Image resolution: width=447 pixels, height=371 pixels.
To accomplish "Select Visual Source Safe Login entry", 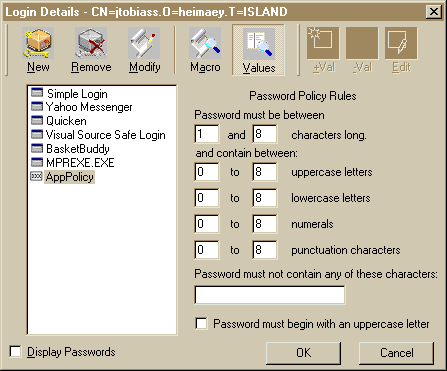I will point(105,135).
